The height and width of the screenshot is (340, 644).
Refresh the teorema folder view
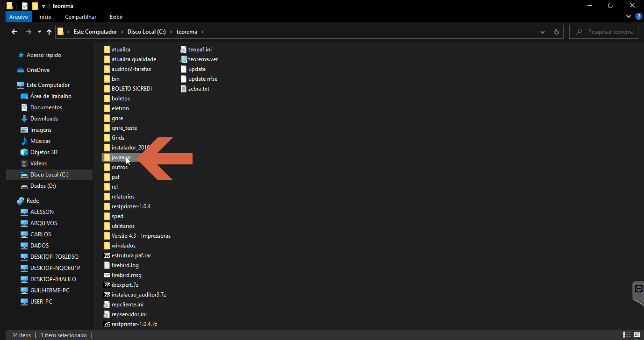point(556,32)
